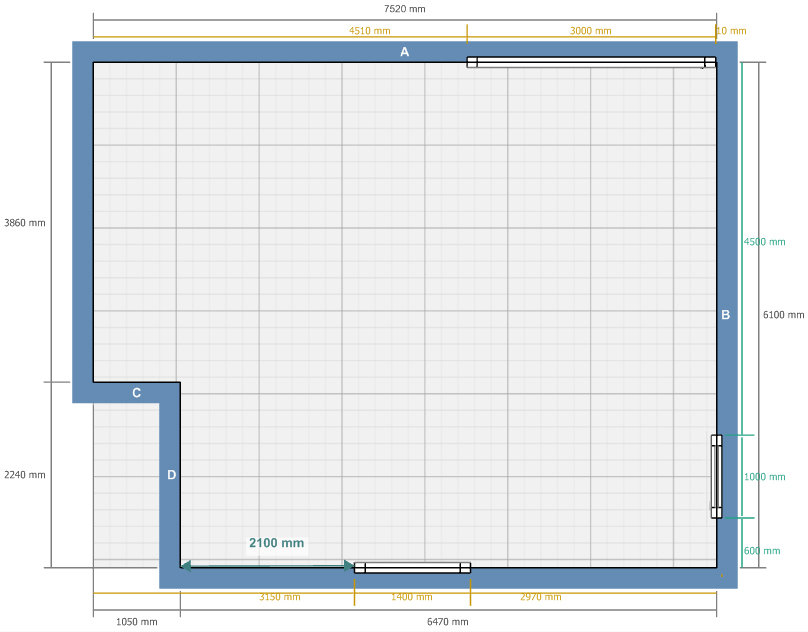Click the 1050 mm bottom-left dimension
The height and width of the screenshot is (632, 808).
pyautogui.click(x=137, y=622)
